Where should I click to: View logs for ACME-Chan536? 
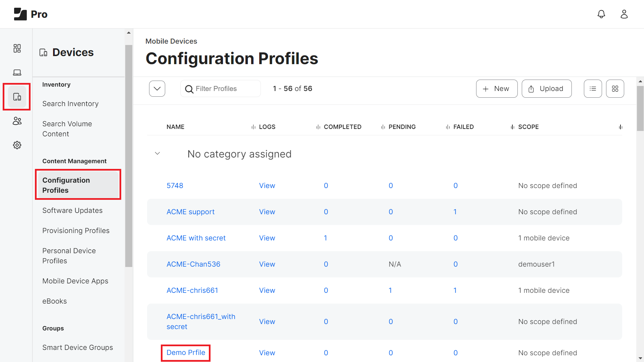pos(267,264)
